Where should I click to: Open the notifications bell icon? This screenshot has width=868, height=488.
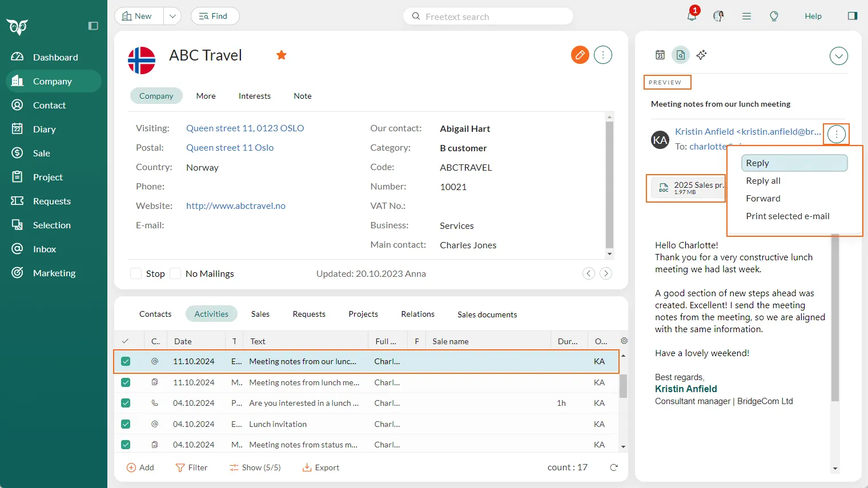[692, 16]
